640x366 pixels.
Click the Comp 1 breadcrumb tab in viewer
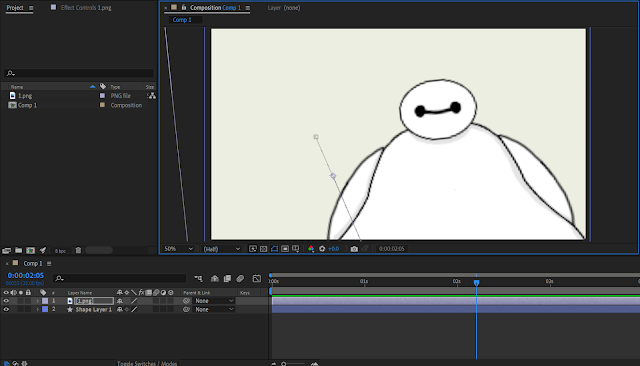tap(182, 20)
